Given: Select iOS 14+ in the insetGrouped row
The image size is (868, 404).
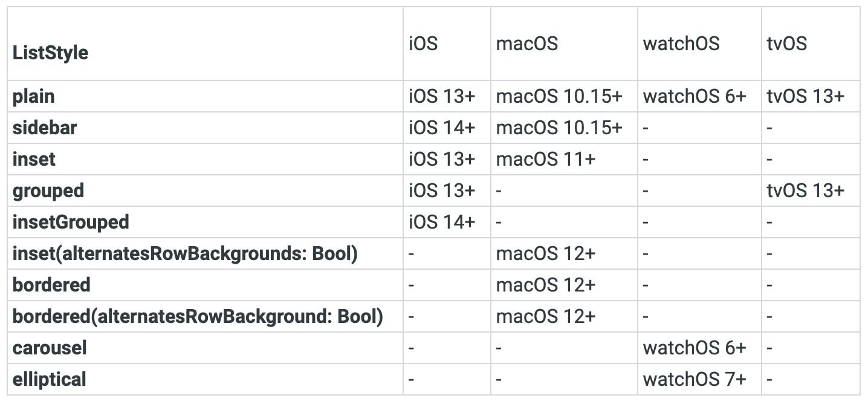Looking at the screenshot, I should coord(442,222).
